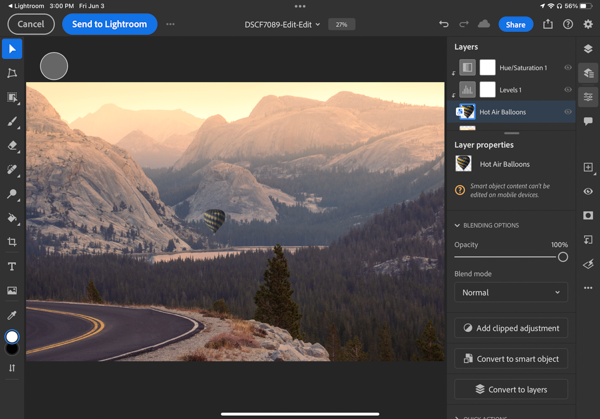The height and width of the screenshot is (419, 600).
Task: Select the Move tool
Action: [x=12, y=49]
